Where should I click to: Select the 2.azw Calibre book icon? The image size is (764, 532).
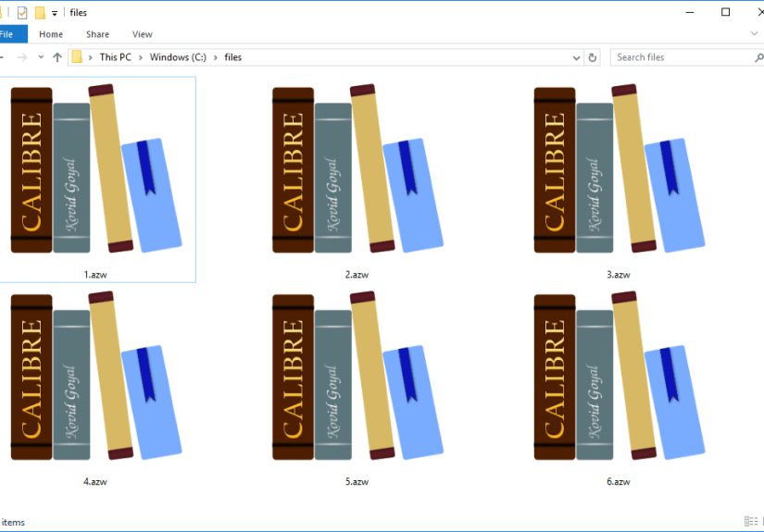click(x=357, y=168)
